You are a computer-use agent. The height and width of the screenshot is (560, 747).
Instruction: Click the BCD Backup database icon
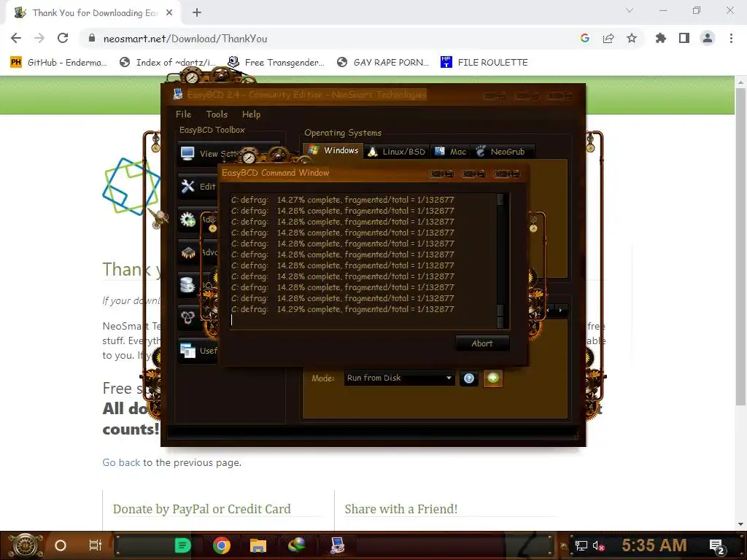(x=187, y=285)
